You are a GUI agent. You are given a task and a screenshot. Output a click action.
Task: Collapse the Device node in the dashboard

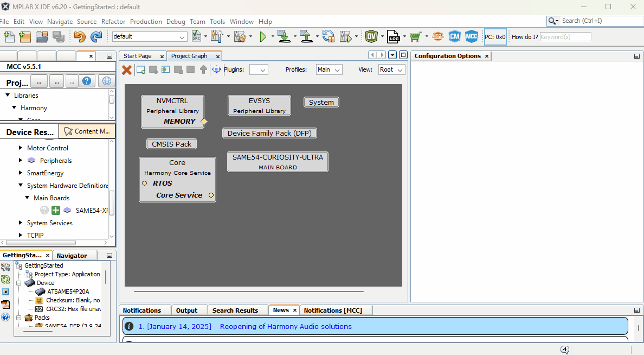coord(18,283)
